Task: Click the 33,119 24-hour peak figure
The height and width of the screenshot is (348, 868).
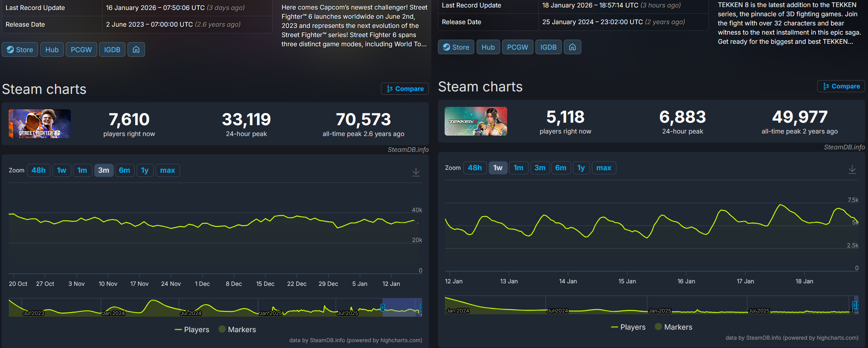Action: click(246, 120)
